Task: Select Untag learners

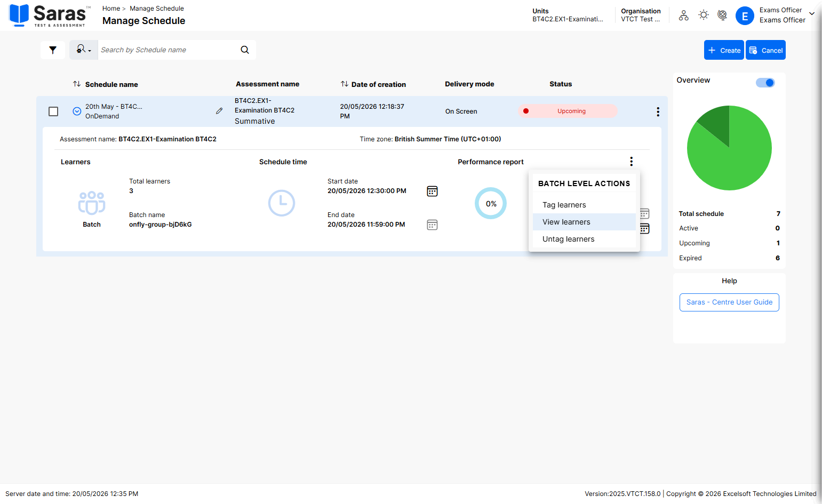Action: point(584,239)
